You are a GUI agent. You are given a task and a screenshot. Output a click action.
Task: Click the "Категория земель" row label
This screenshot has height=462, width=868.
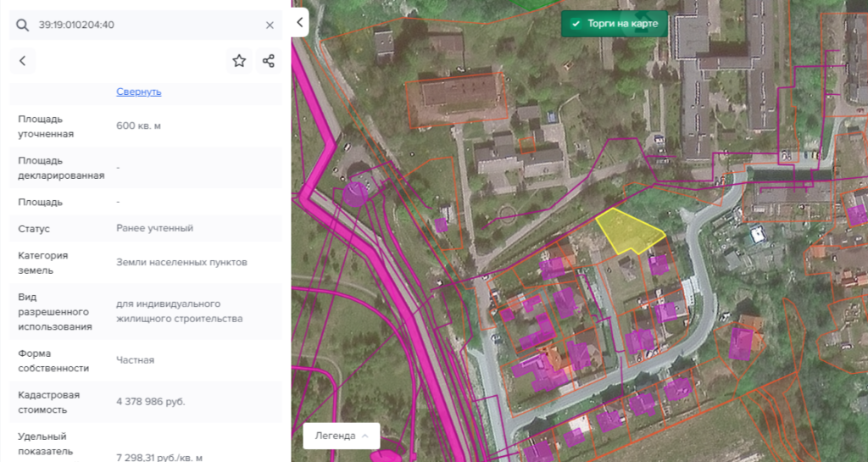[42, 263]
